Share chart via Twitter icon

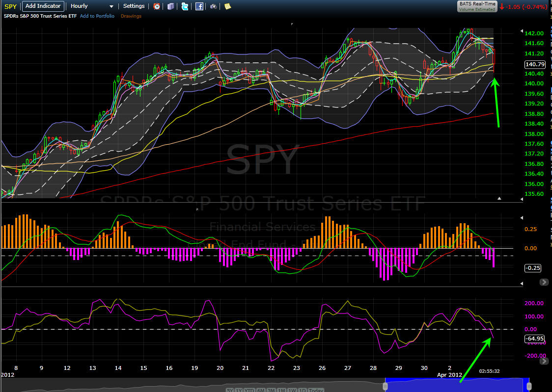click(185, 6)
